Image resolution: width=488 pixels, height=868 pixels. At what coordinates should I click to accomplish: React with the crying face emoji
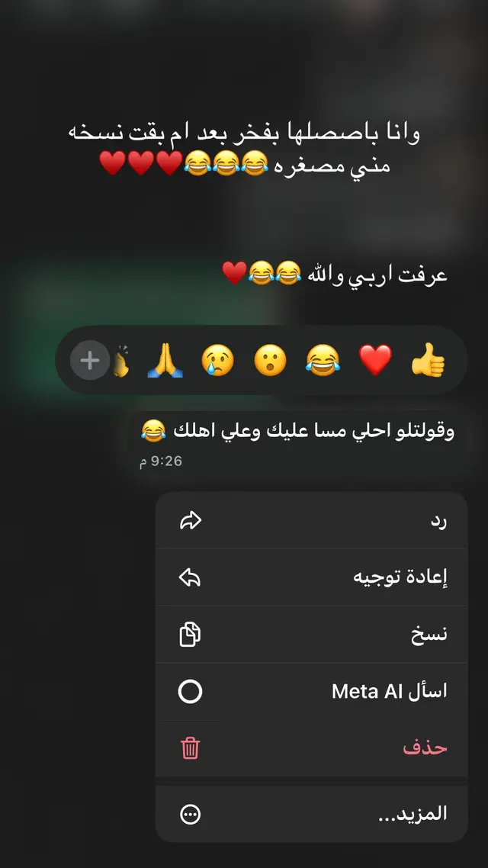[217, 360]
